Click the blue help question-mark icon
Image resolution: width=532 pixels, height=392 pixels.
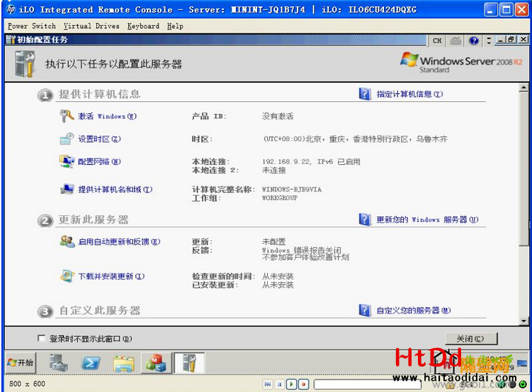pos(474,40)
